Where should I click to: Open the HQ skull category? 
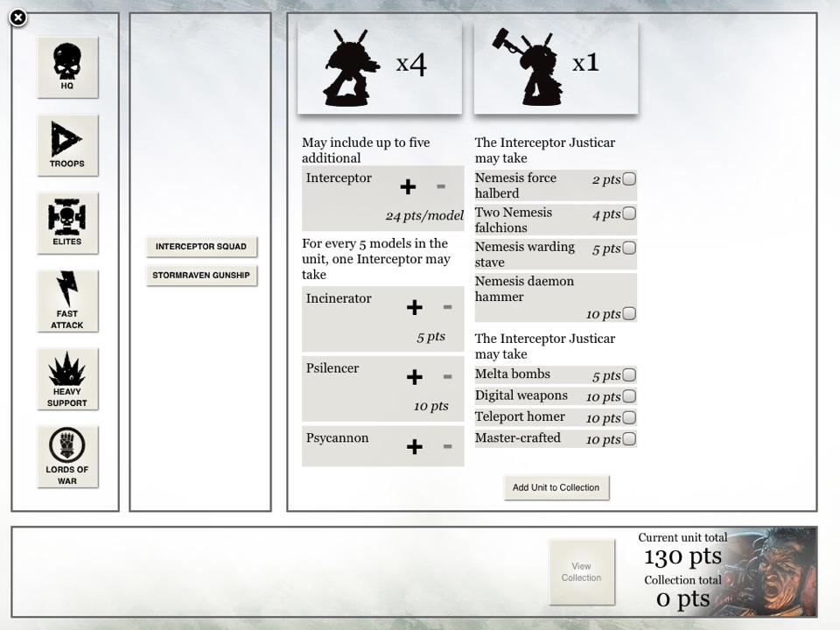[x=67, y=67]
